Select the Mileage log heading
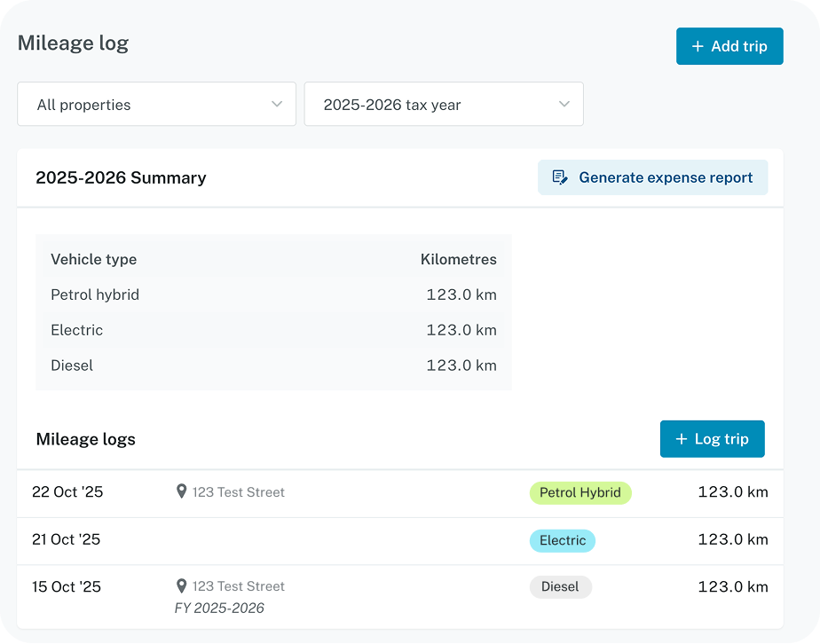The image size is (820, 644). click(x=73, y=43)
